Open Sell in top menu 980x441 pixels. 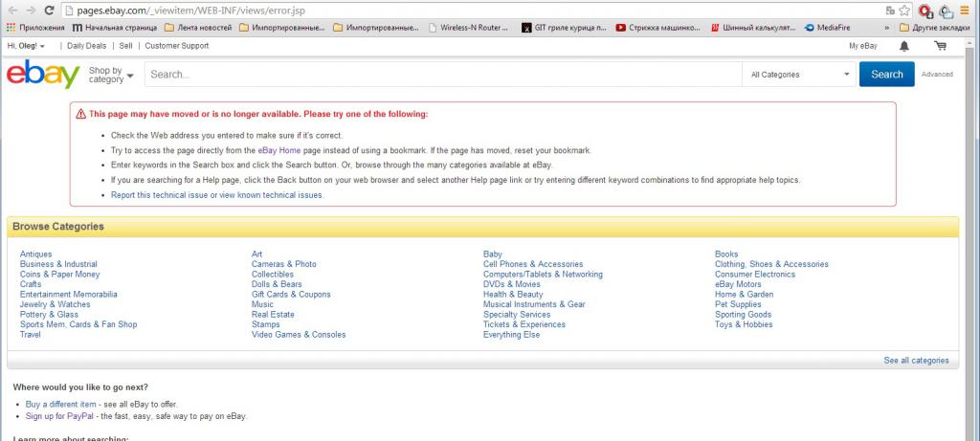[x=125, y=46]
